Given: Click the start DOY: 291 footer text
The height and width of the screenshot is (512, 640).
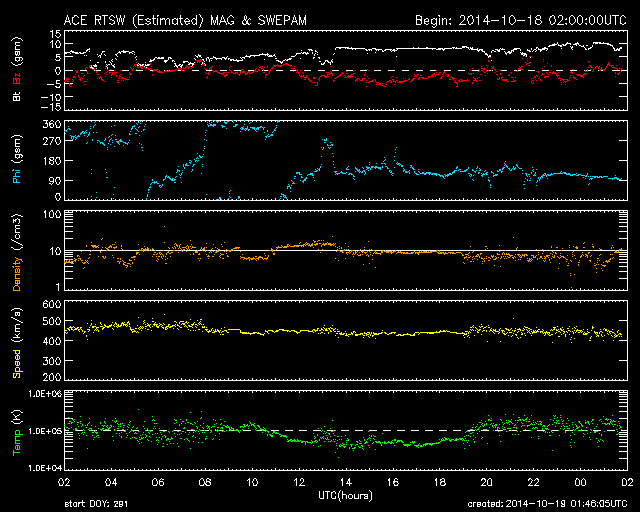Looking at the screenshot, I should pyautogui.click(x=96, y=504).
